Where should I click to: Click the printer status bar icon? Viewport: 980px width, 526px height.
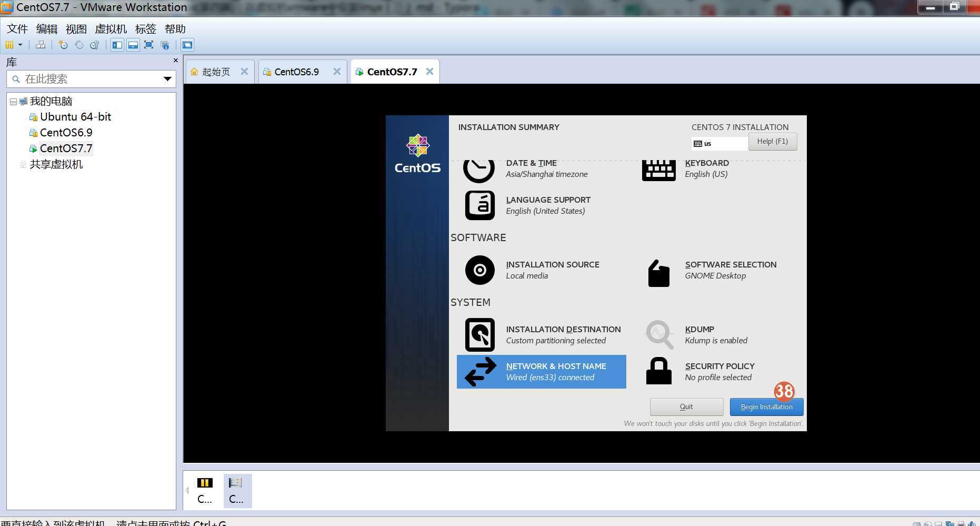pyautogui.click(x=961, y=524)
